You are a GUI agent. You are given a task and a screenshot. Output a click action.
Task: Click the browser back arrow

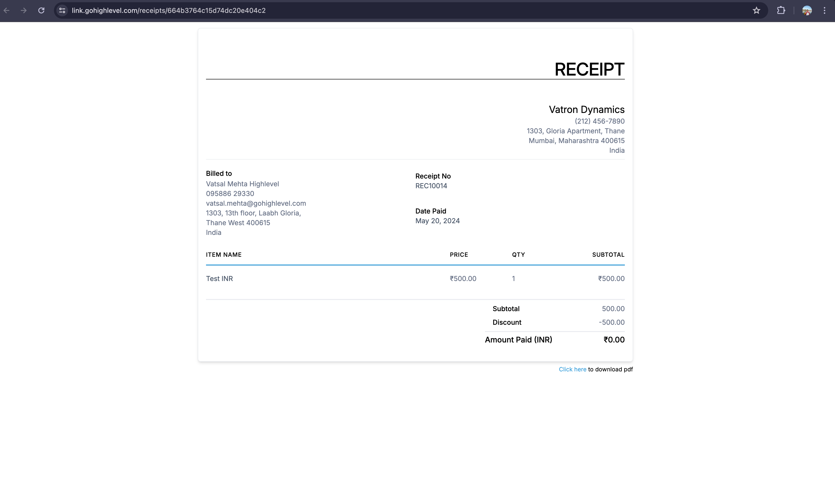(x=7, y=10)
